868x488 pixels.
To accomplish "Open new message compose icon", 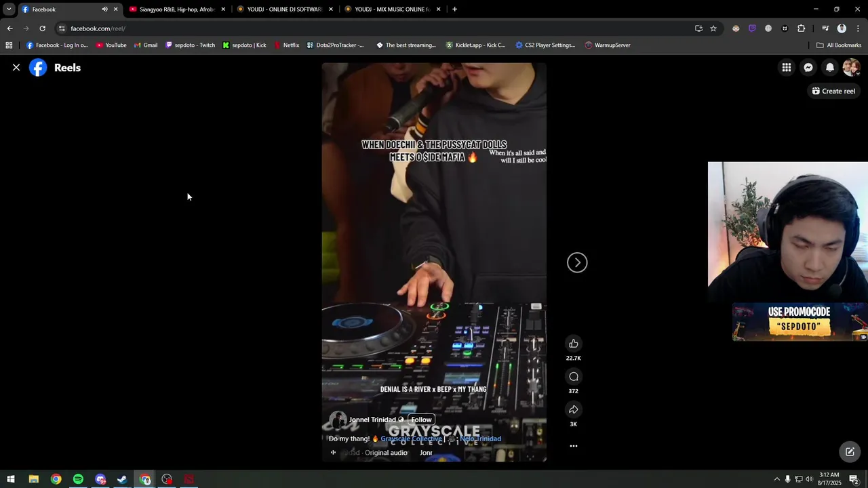I will pyautogui.click(x=850, y=452).
